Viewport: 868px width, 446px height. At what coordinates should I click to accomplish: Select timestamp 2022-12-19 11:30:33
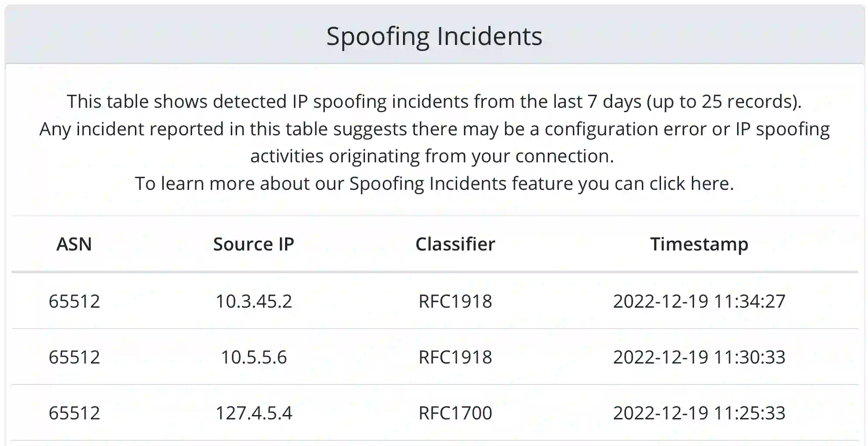coord(699,357)
